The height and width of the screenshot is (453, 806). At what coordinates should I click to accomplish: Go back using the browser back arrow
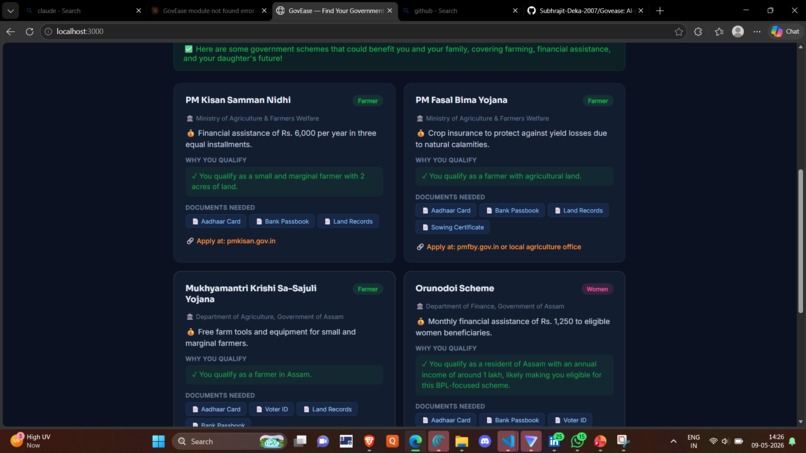[10, 31]
